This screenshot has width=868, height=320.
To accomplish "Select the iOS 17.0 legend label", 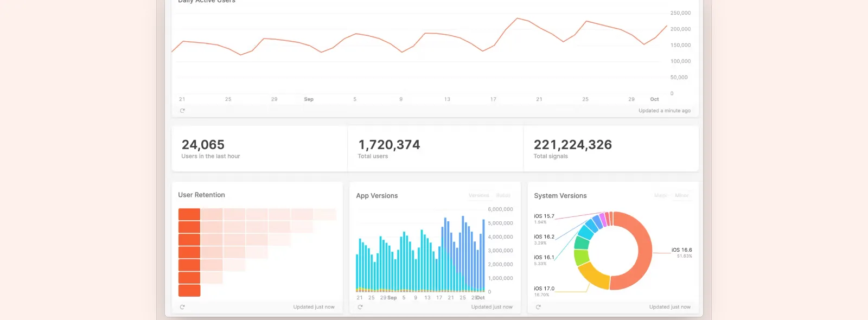I will (544, 289).
